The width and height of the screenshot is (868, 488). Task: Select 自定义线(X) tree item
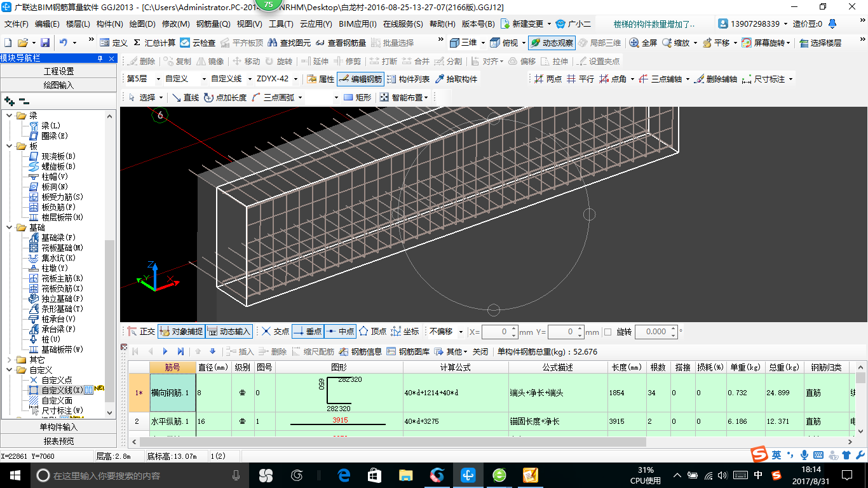pos(62,390)
